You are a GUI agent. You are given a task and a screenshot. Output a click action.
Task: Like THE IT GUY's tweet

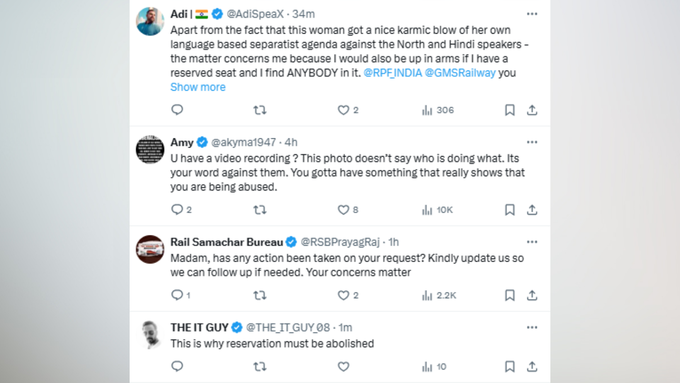[343, 367]
